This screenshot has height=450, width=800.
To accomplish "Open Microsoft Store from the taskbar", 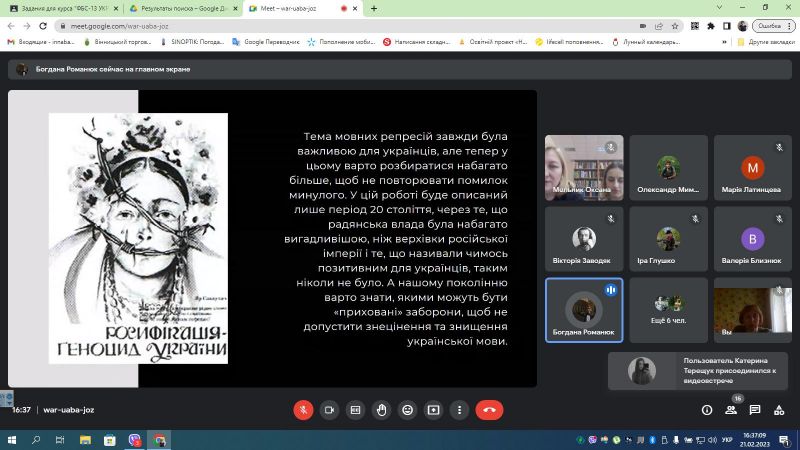I will (x=110, y=440).
